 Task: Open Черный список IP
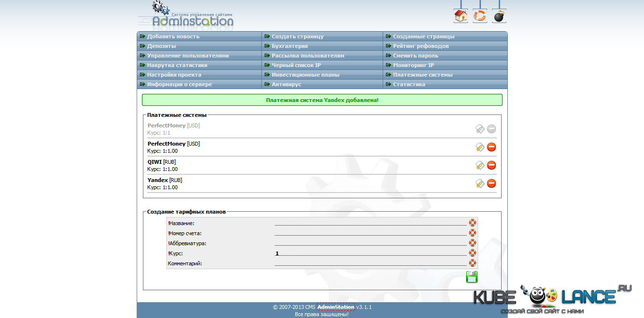click(x=296, y=65)
